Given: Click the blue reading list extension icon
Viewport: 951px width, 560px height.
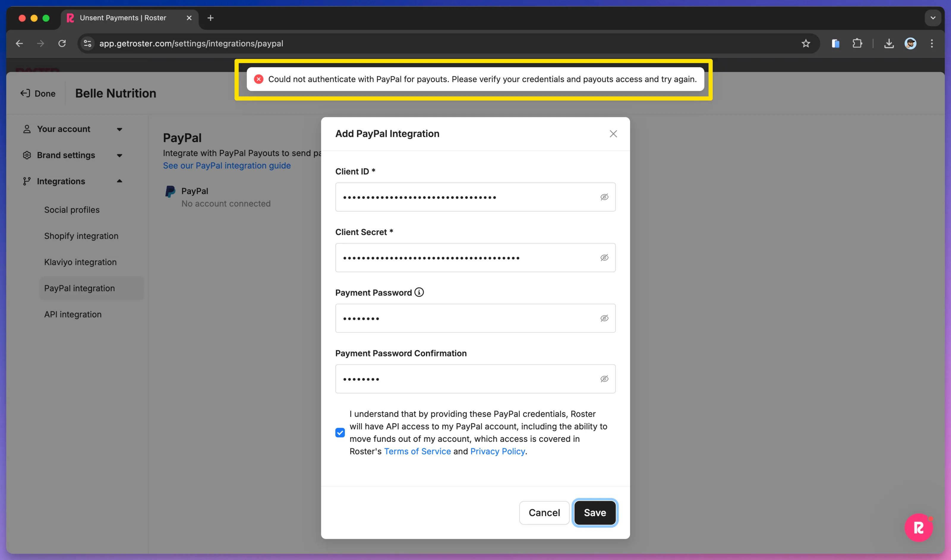Looking at the screenshot, I should pyautogui.click(x=835, y=43).
